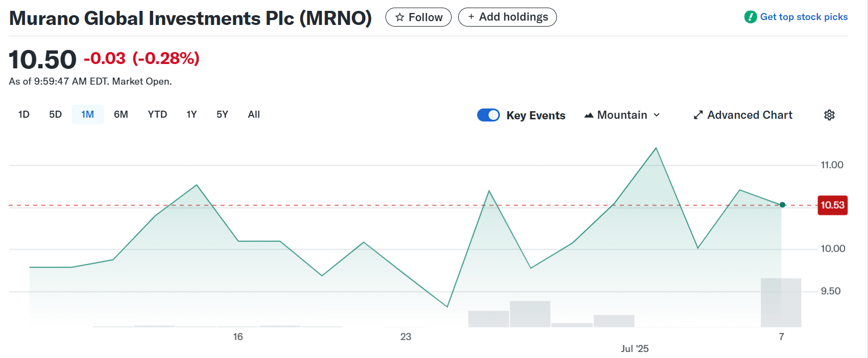The width and height of the screenshot is (868, 358).
Task: Click the price change -0.03 (-0.28%)
Action: pos(142,58)
